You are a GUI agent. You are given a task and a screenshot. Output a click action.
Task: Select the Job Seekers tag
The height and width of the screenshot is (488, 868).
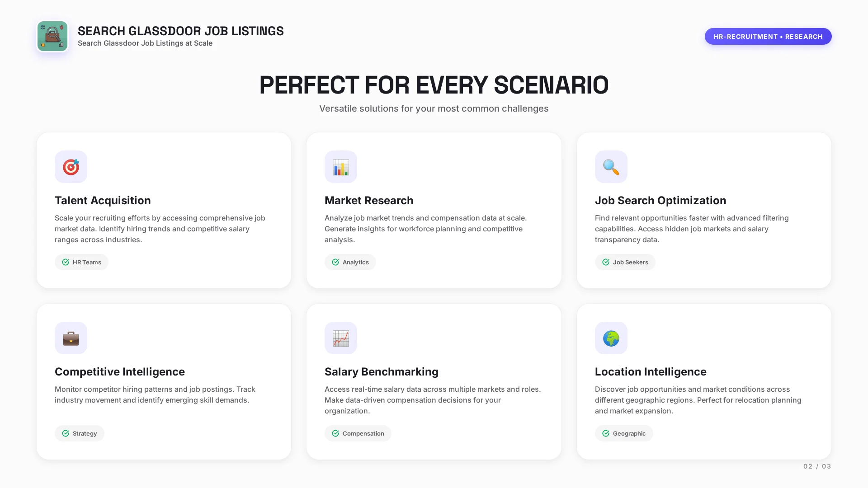pyautogui.click(x=625, y=262)
